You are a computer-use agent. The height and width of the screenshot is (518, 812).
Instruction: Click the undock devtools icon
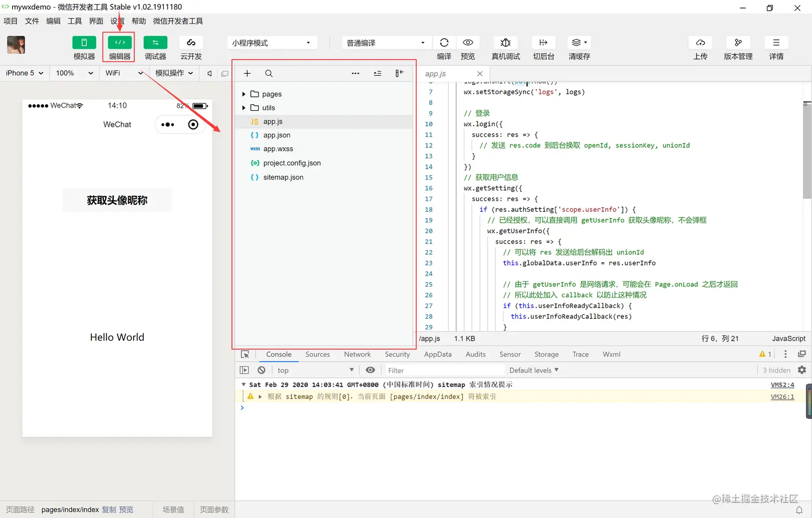802,354
